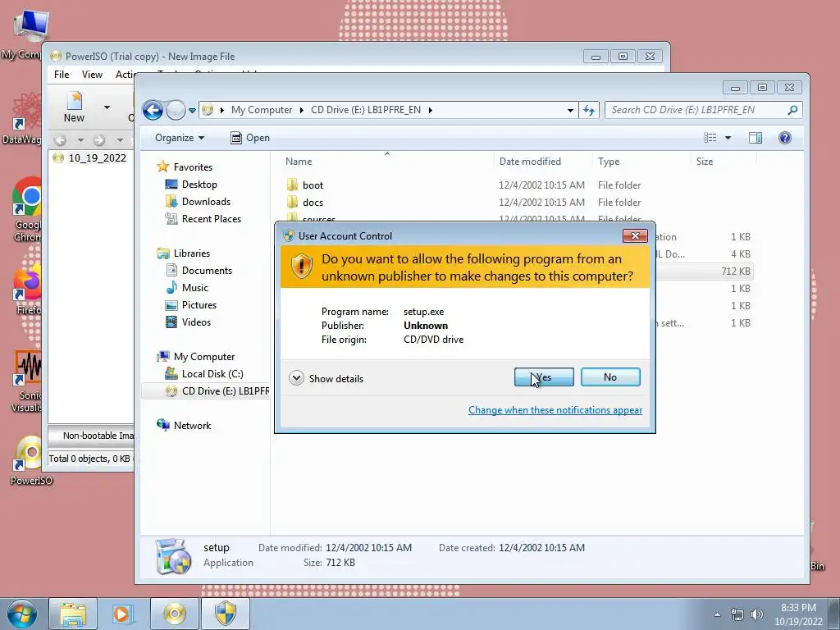Open the view options dropdown arrow
The image size is (840, 630).
pyautogui.click(x=728, y=138)
